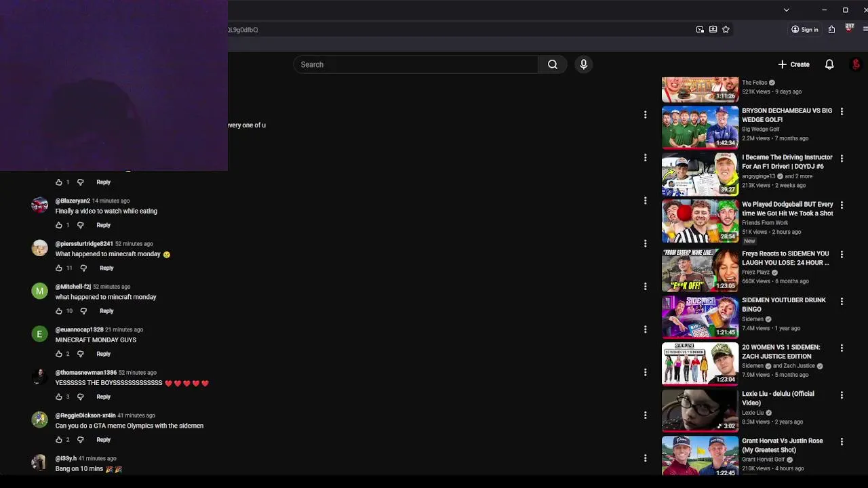
Task: Open 'SIDEMEN YOUTUBER DRUNK BINGO' video title
Action: tap(784, 304)
